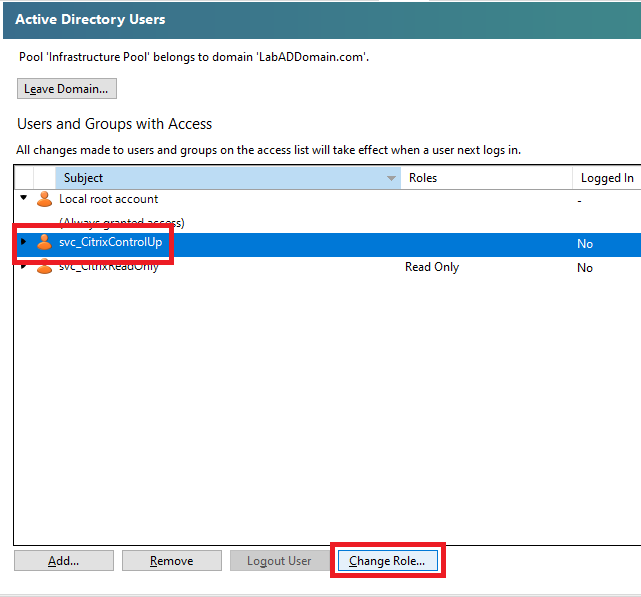Open the Subject column sort arrow
The width and height of the screenshot is (641, 597).
[391, 178]
